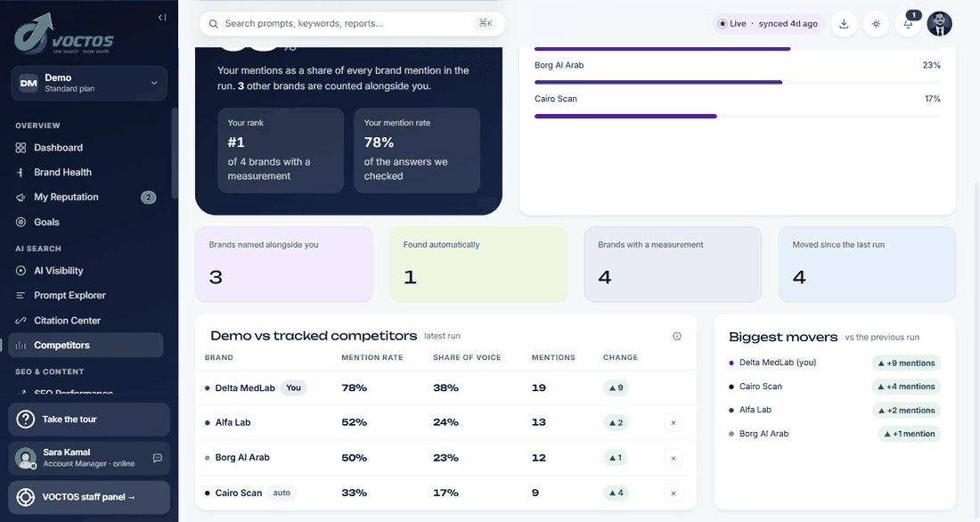Click Moved since the last run card
This screenshot has height=522, width=980.
coord(868,265)
